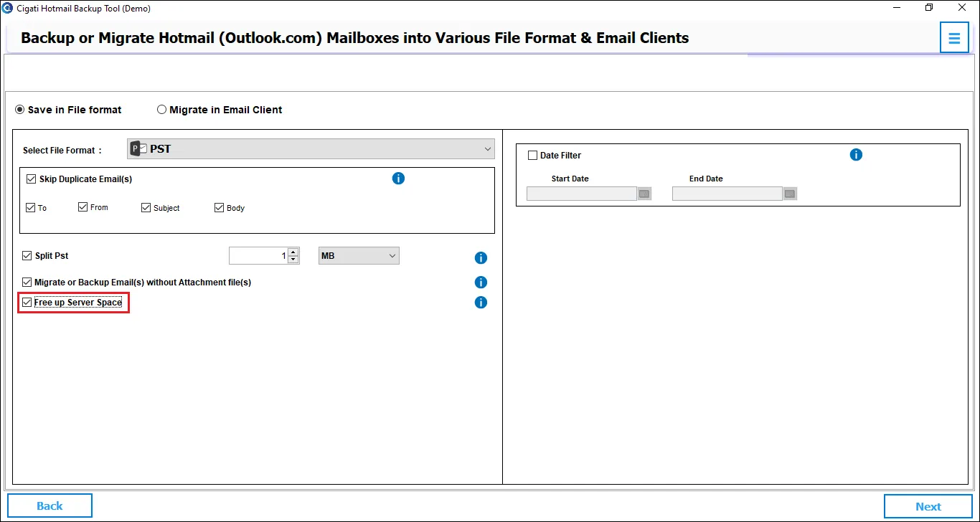
Task: Open the Select File Format dropdown
Action: pos(311,149)
